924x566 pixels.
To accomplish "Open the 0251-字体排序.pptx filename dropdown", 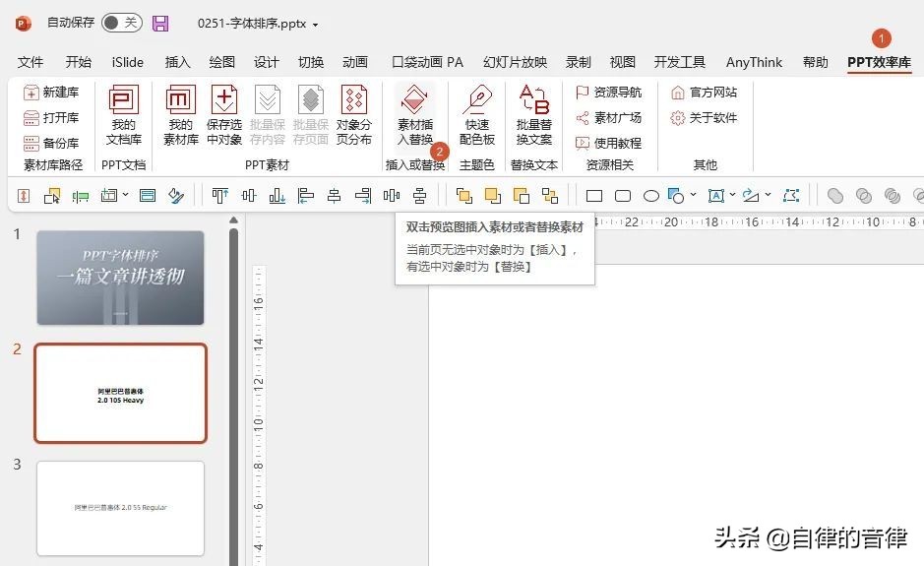I will 315,25.
